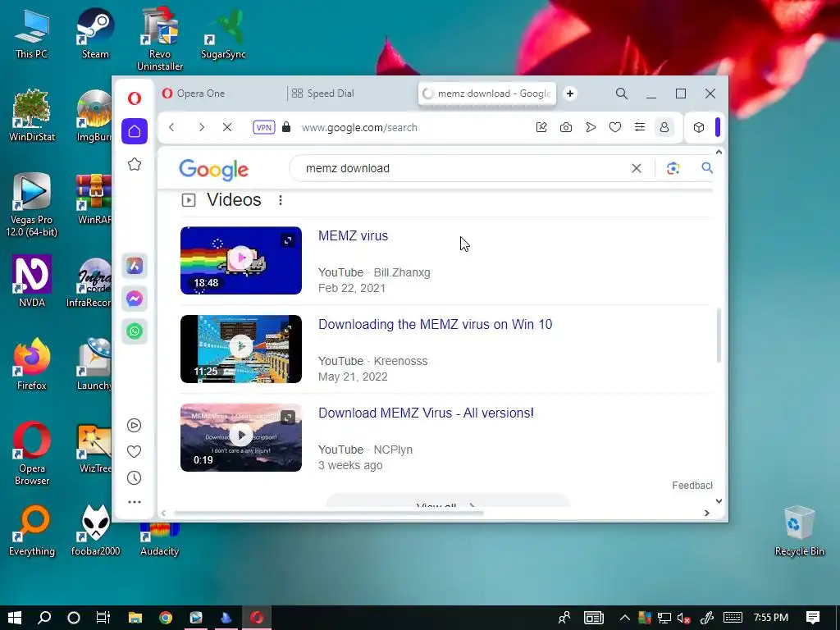Play the Nyan cat 18:48 video thumbnail
The image size is (840, 630).
coord(241,260)
